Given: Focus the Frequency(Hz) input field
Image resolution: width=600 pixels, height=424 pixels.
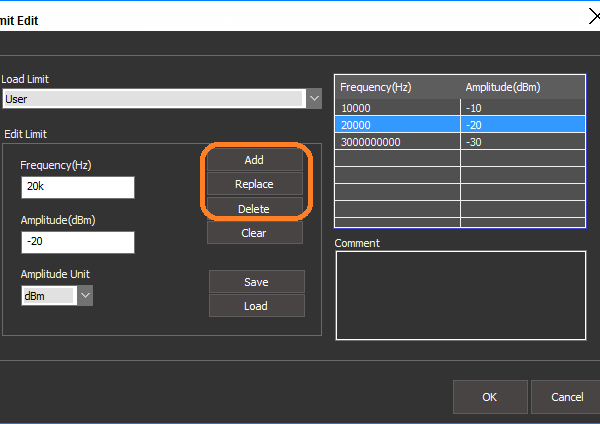Looking at the screenshot, I should 77,188.
